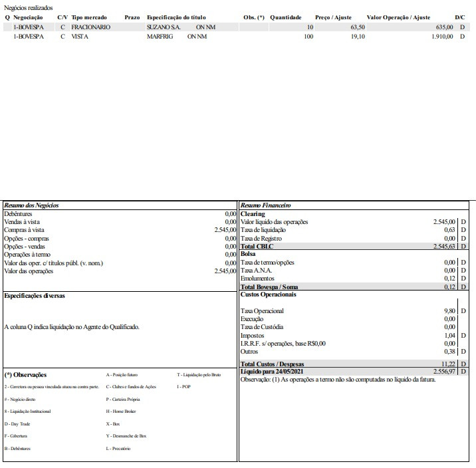The image size is (476, 468).
Task: Select the 635,00 operation value
Action: click(x=444, y=27)
